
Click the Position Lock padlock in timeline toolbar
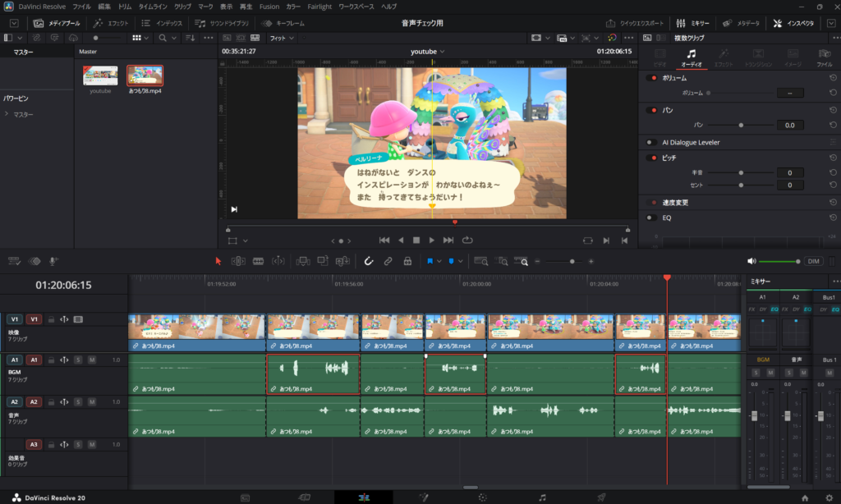[x=407, y=261]
